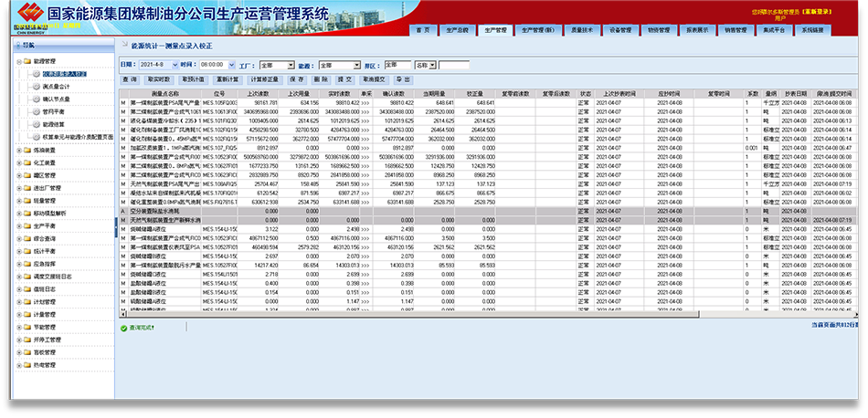Click the folder icon next to 生产平衡
The height and width of the screenshot is (418, 868).
coord(27,226)
